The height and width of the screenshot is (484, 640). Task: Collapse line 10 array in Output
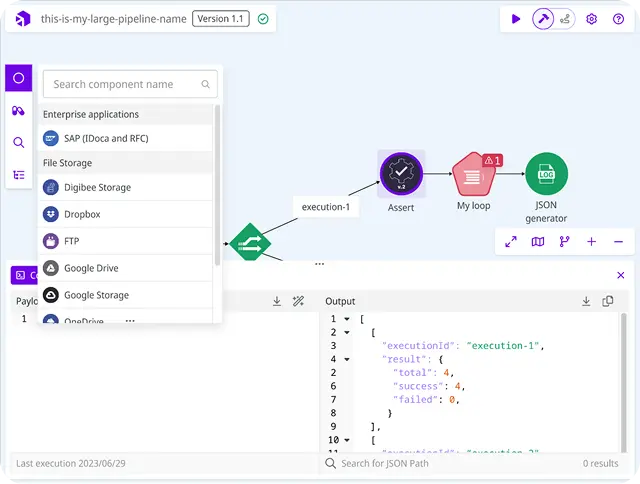click(347, 440)
